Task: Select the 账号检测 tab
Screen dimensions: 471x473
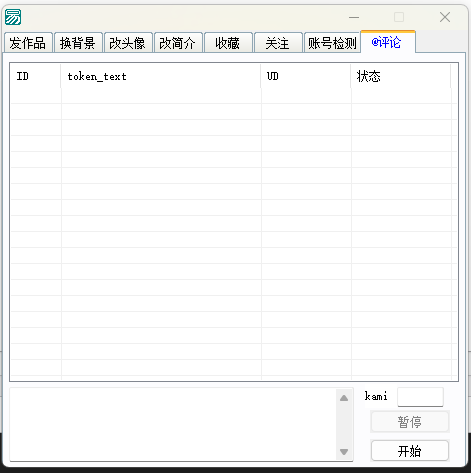Action: (x=332, y=43)
